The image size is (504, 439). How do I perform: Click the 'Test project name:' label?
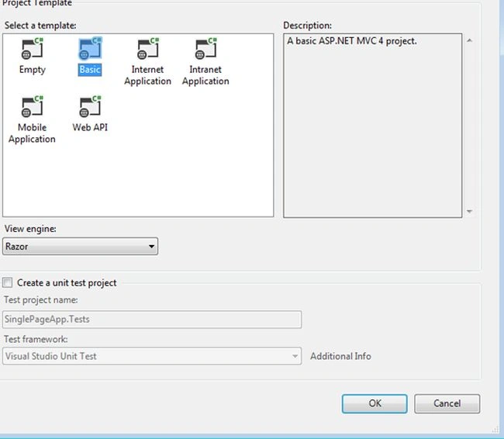pos(40,300)
